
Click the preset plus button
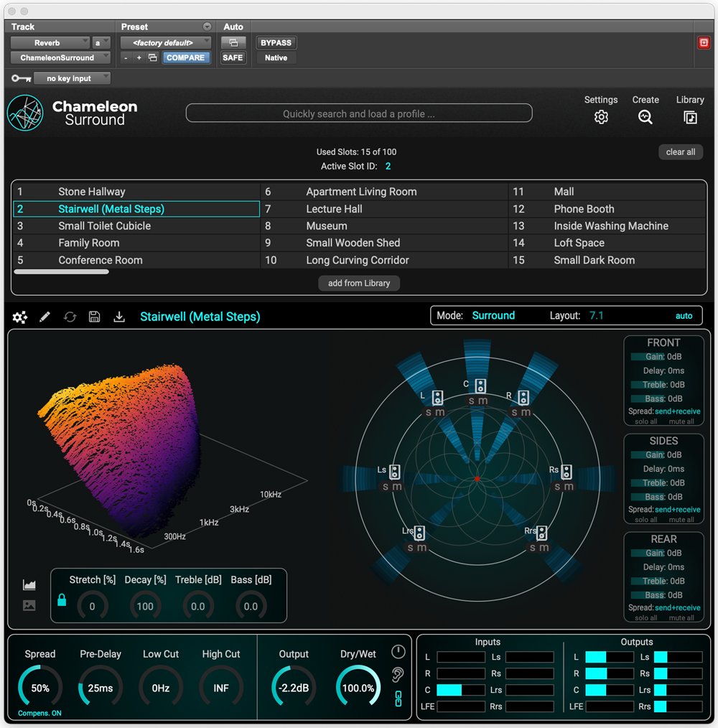click(x=139, y=57)
